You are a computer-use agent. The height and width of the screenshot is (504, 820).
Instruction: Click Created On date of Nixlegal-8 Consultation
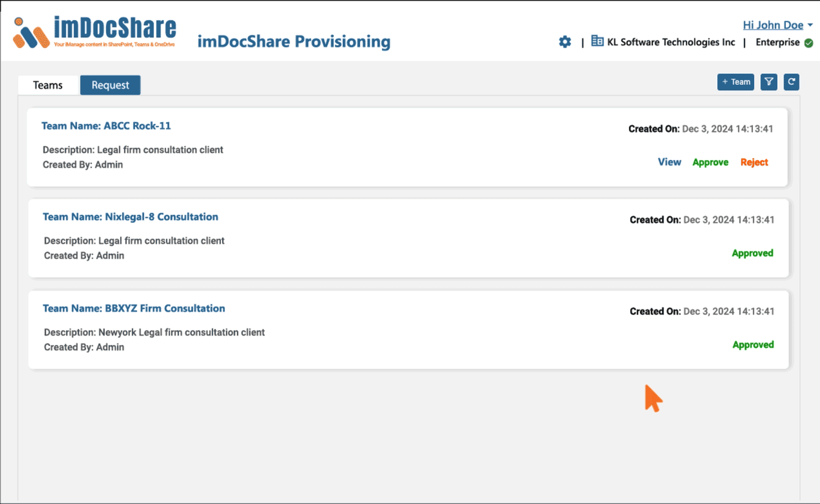[x=702, y=220]
